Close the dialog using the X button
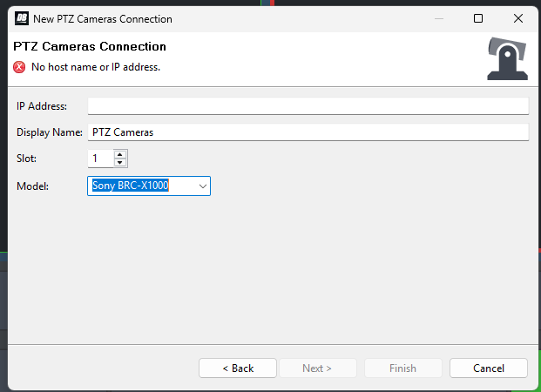This screenshot has height=392, width=541. point(518,18)
